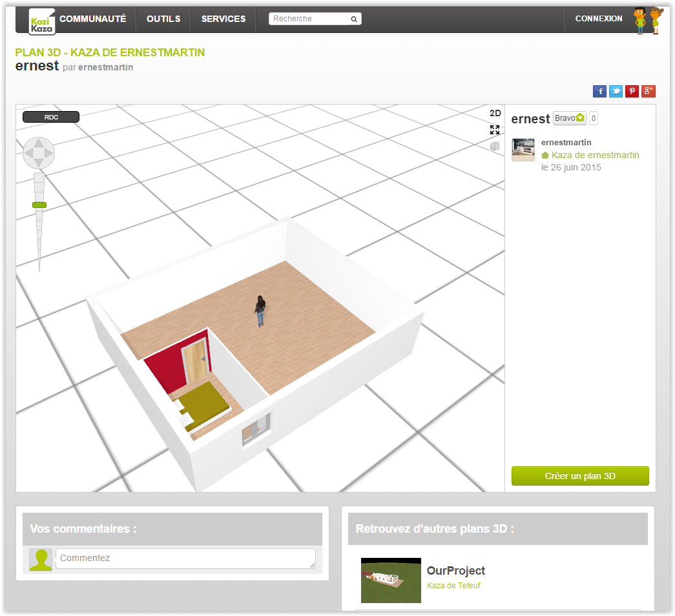Screen dimensions: 675x616
Task: Share the plan on Google+
Action: coord(649,91)
